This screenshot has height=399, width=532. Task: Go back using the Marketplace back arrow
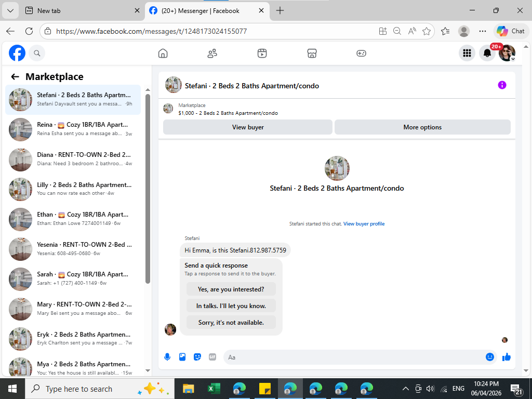(x=15, y=77)
